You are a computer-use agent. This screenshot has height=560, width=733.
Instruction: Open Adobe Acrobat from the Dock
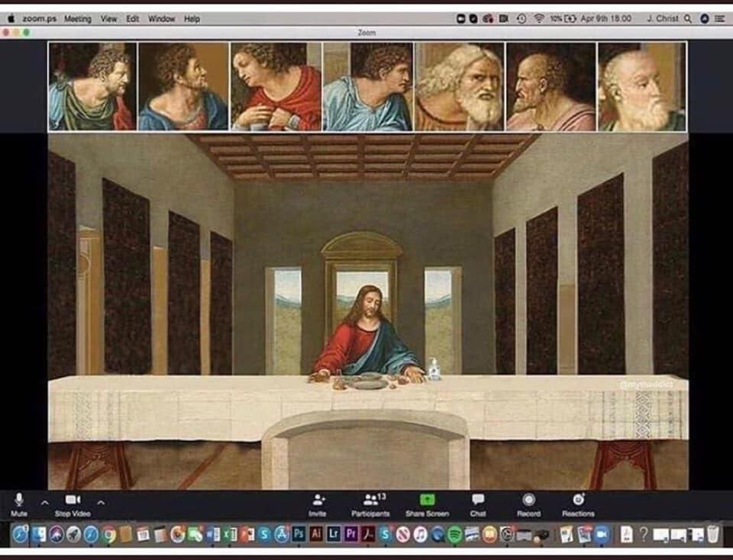[x=368, y=534]
